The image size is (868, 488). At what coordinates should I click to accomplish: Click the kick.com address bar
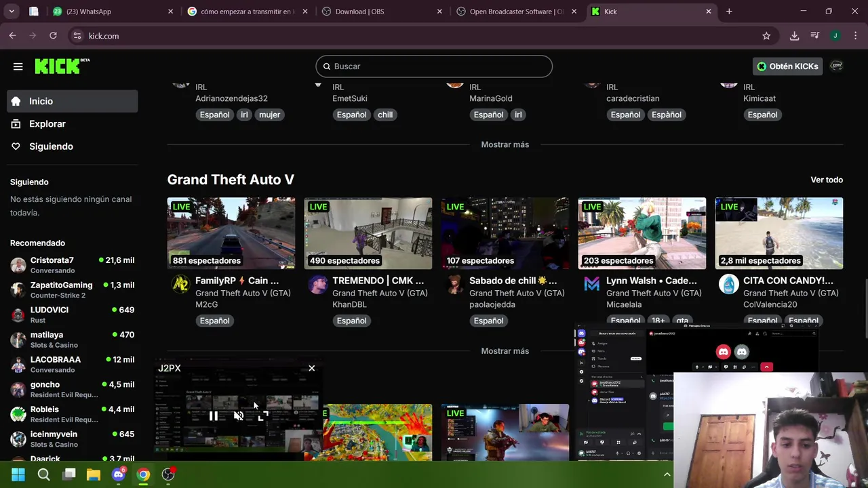[420, 36]
